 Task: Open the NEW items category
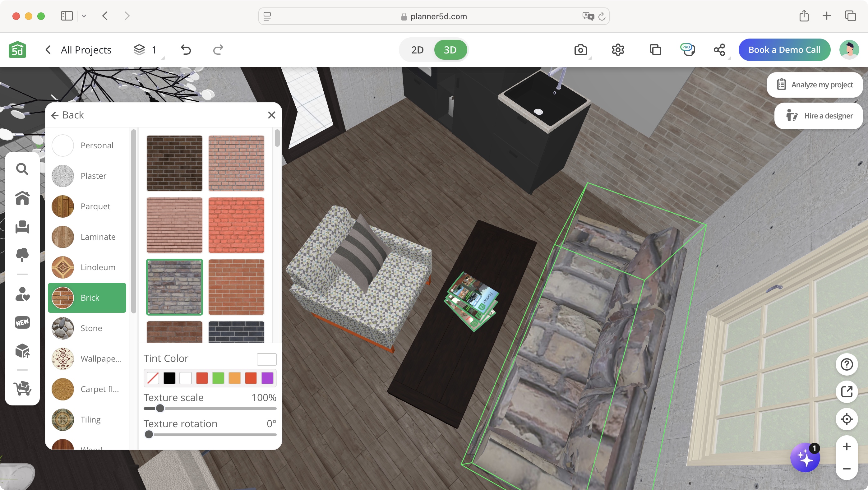[22, 322]
